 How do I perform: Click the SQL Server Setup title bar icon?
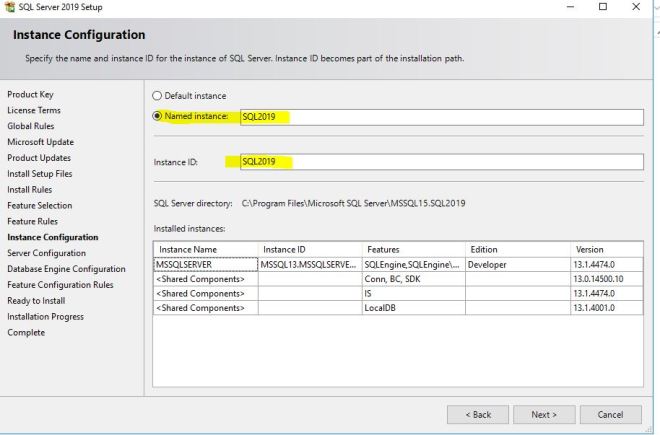click(x=9, y=7)
